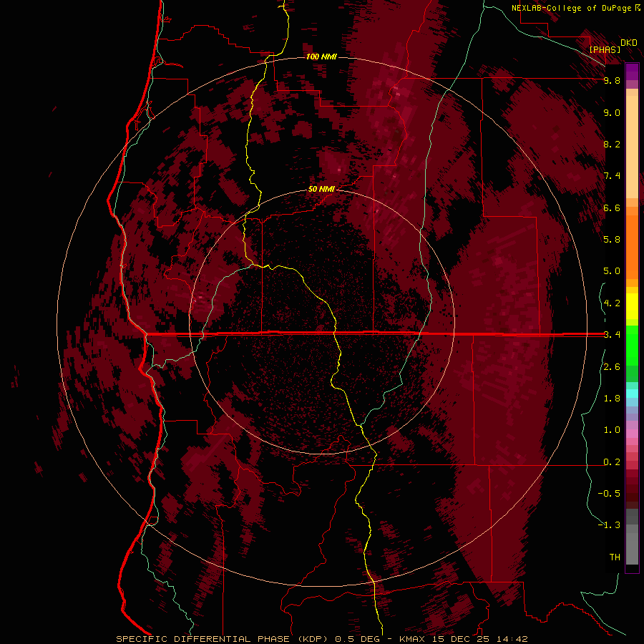Screen dimensions: 644x644
Task: Click the 0.2 scale value
Action: tap(612, 462)
